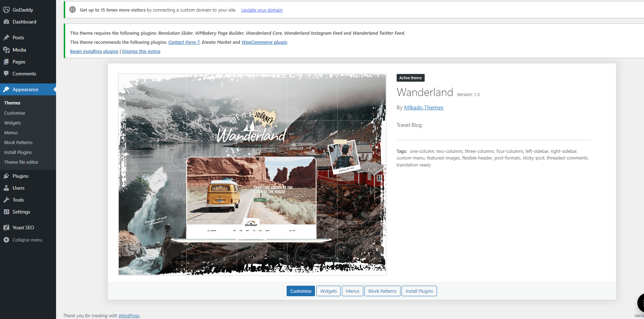Open the GoDaddy menu item

point(23,10)
